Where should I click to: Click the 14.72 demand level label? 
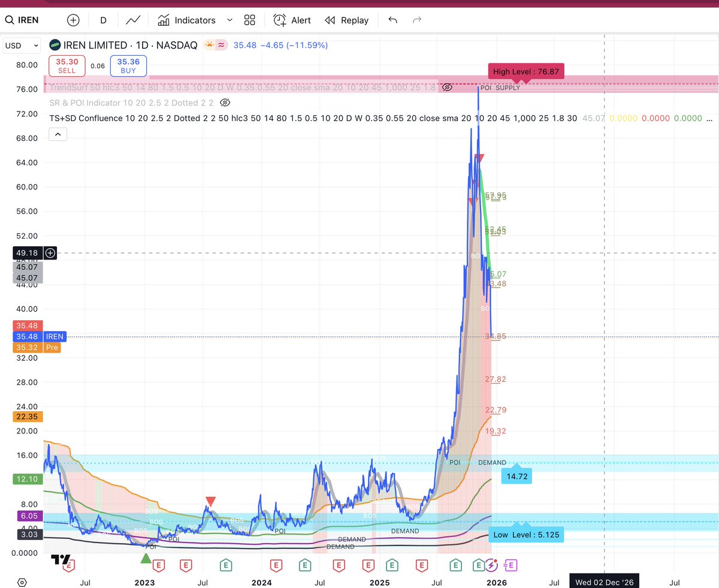[516, 477]
